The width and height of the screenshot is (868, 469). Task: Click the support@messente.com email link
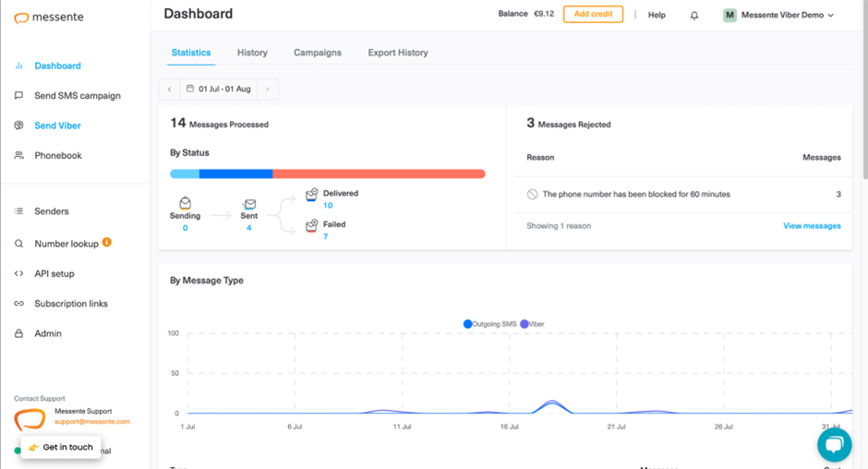click(x=92, y=421)
